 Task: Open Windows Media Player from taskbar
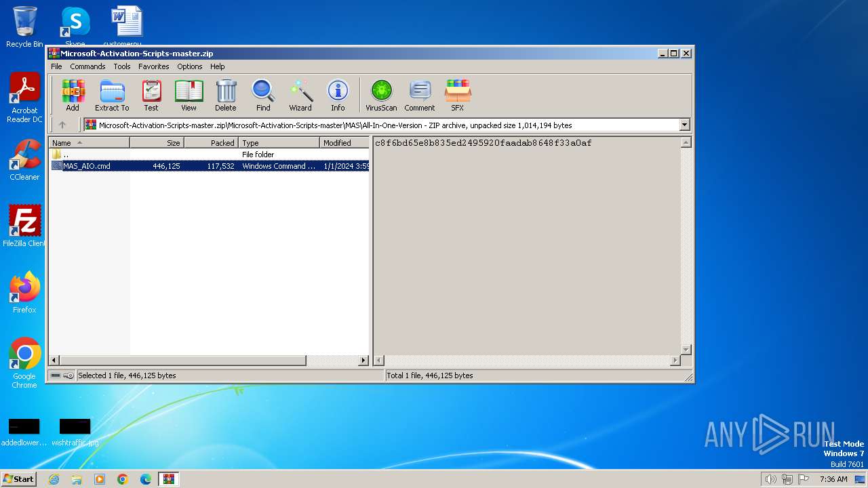pyautogui.click(x=100, y=479)
